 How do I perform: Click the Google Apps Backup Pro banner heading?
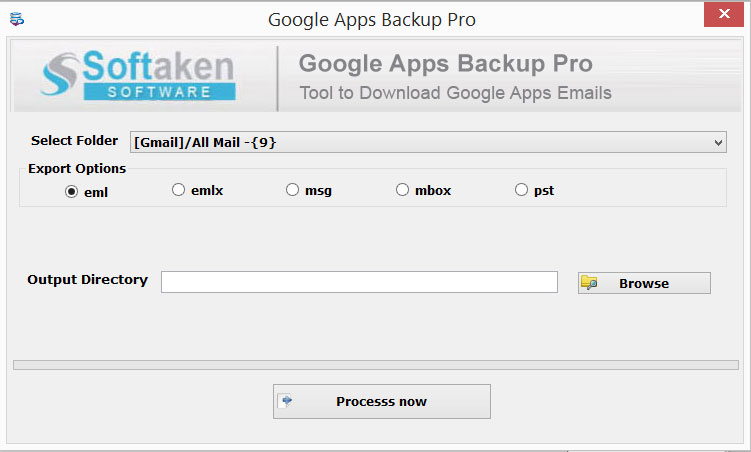pos(446,64)
